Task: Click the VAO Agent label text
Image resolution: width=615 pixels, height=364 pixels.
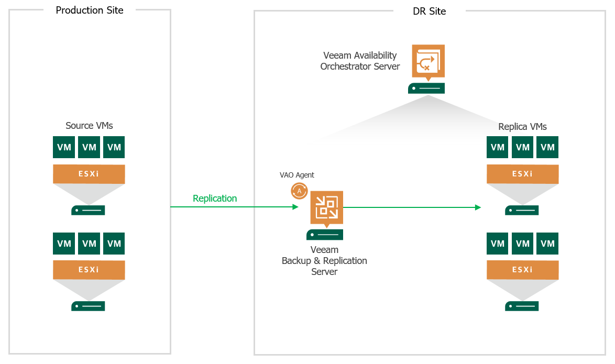Action: tap(297, 175)
